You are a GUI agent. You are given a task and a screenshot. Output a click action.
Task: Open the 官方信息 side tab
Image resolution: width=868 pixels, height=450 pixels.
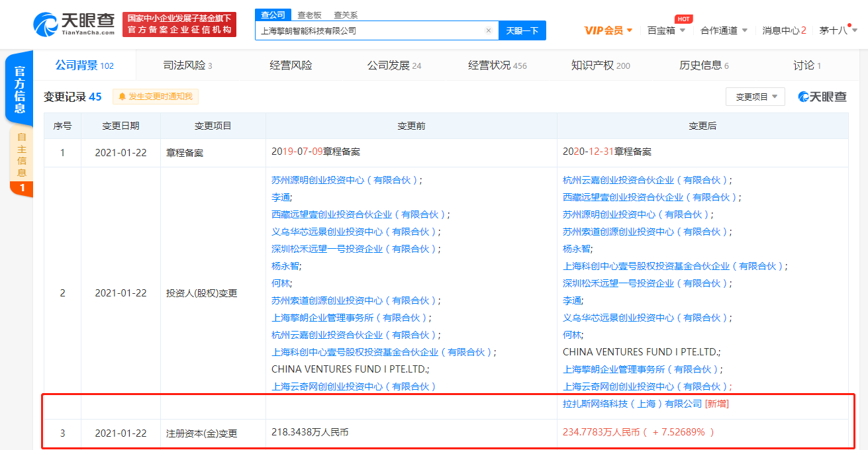[21, 89]
